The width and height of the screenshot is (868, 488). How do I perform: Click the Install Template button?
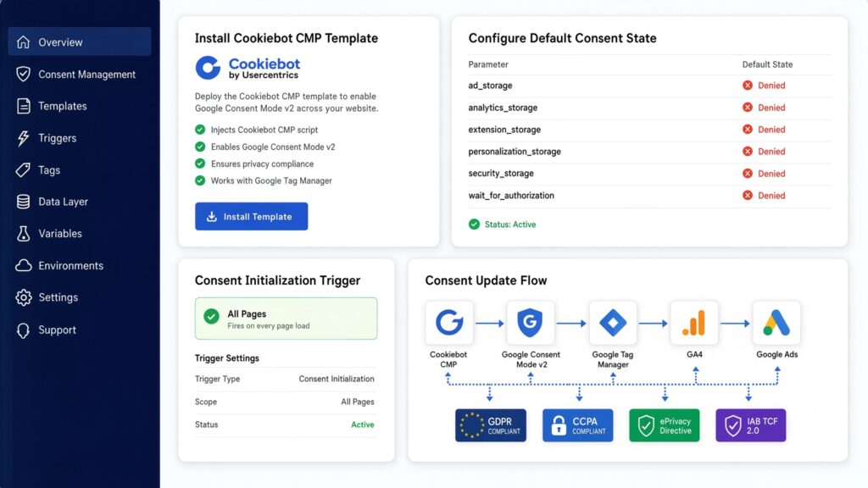coord(251,216)
